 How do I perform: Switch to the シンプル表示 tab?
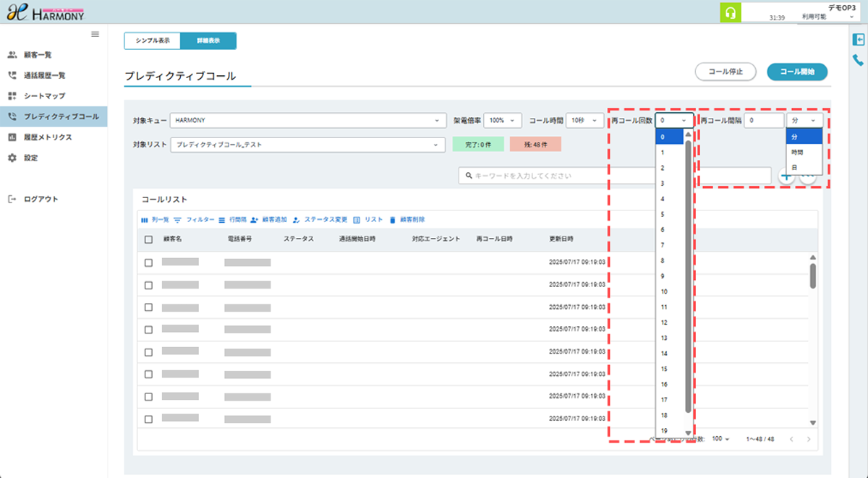click(153, 41)
